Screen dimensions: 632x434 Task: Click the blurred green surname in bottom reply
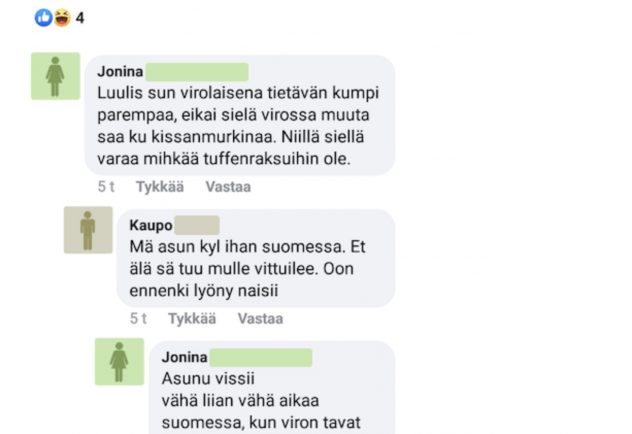pos(261,357)
